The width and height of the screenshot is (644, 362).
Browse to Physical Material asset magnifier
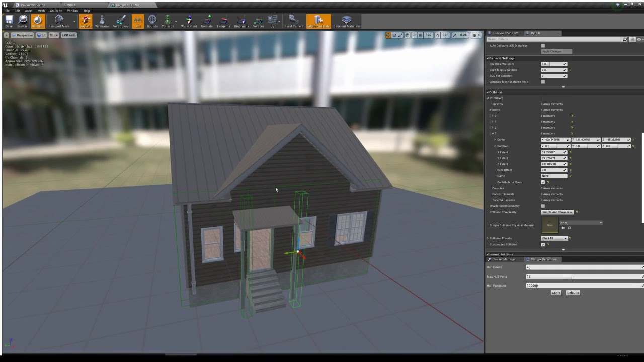569,228
